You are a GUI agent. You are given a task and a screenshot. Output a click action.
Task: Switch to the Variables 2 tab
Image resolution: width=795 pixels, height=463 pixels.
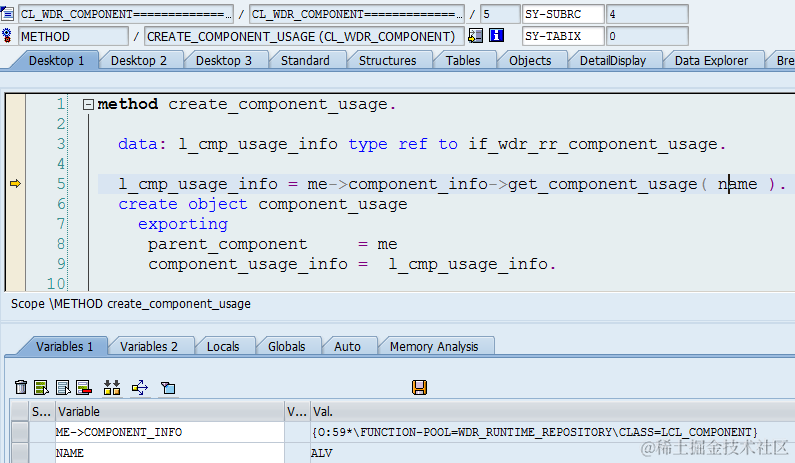pyautogui.click(x=149, y=347)
